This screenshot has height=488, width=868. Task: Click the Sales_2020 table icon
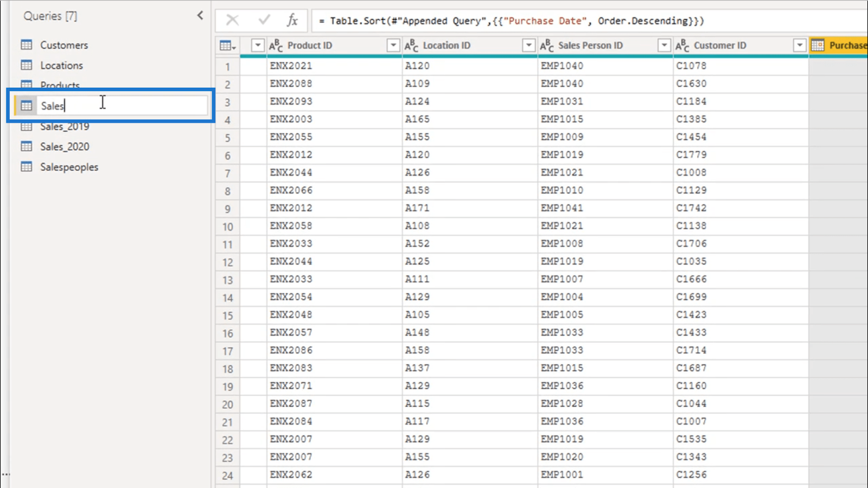[27, 146]
